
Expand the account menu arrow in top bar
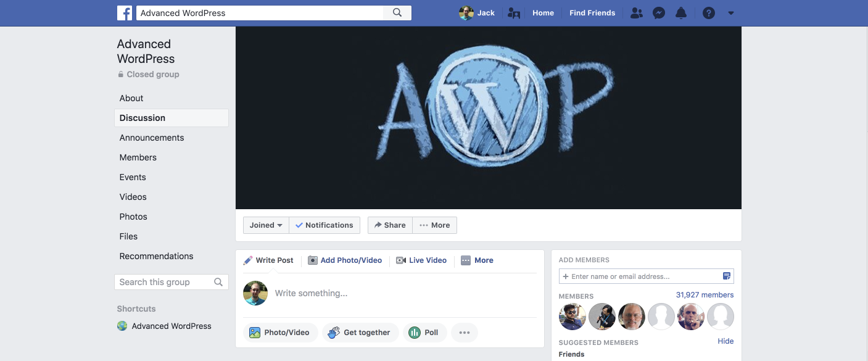click(x=731, y=13)
